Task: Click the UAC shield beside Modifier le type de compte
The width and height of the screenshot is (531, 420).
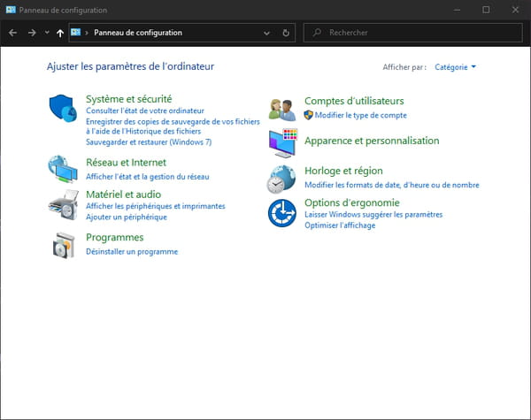Action: [x=308, y=115]
